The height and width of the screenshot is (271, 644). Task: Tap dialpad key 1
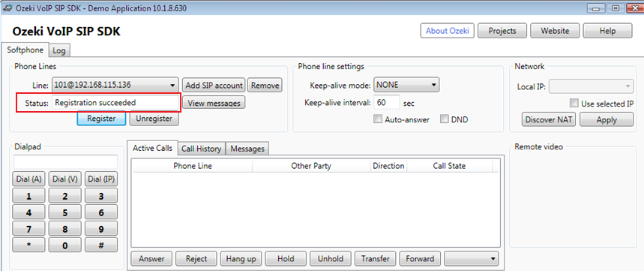click(x=28, y=196)
